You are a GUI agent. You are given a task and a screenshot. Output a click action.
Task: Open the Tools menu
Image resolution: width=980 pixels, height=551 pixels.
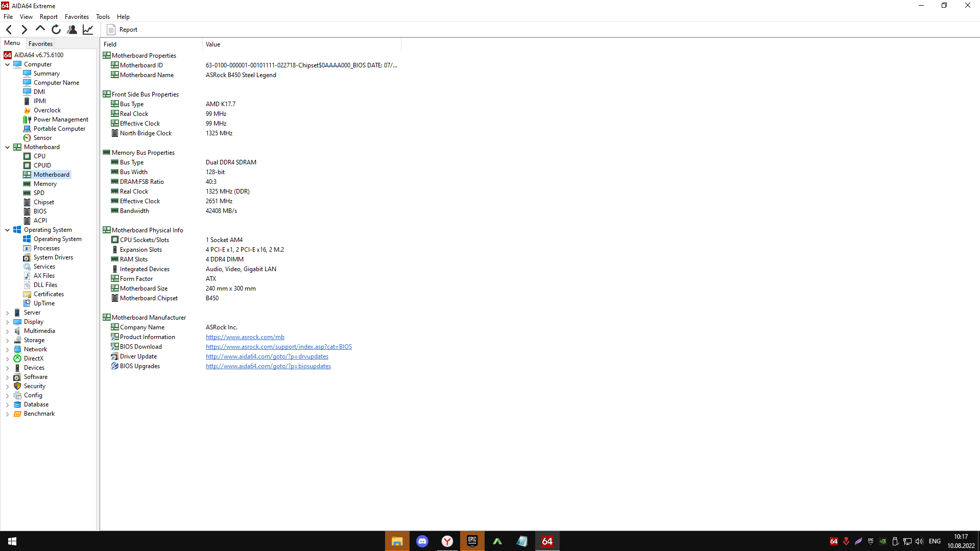[x=103, y=17]
